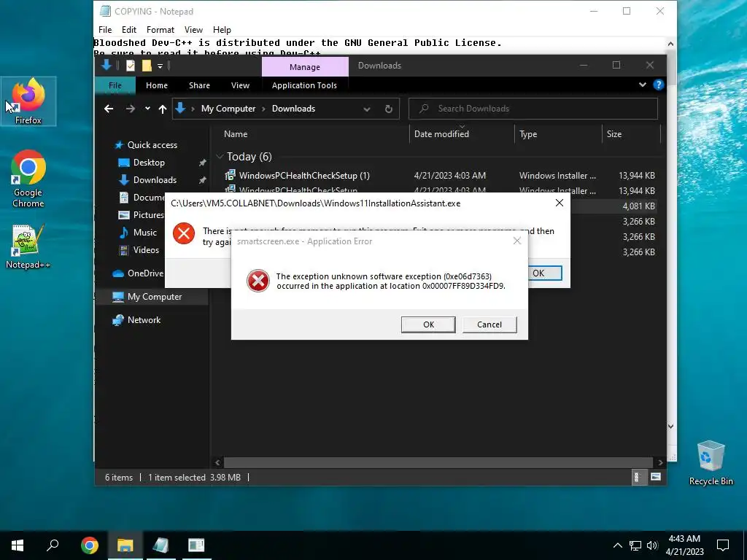Viewport: 747px width, 560px height.
Task: Open the Explorer View ribbon tab
Action: pyautogui.click(x=240, y=85)
